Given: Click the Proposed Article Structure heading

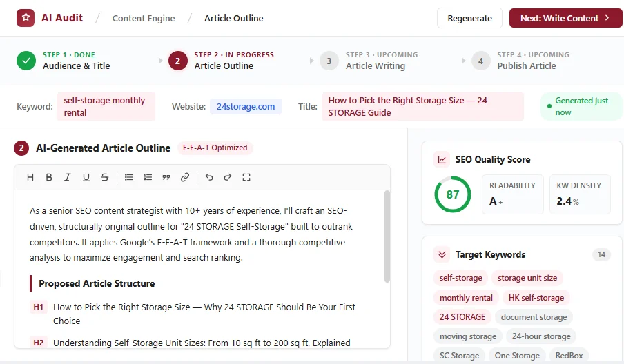Looking at the screenshot, I should click(x=97, y=284).
